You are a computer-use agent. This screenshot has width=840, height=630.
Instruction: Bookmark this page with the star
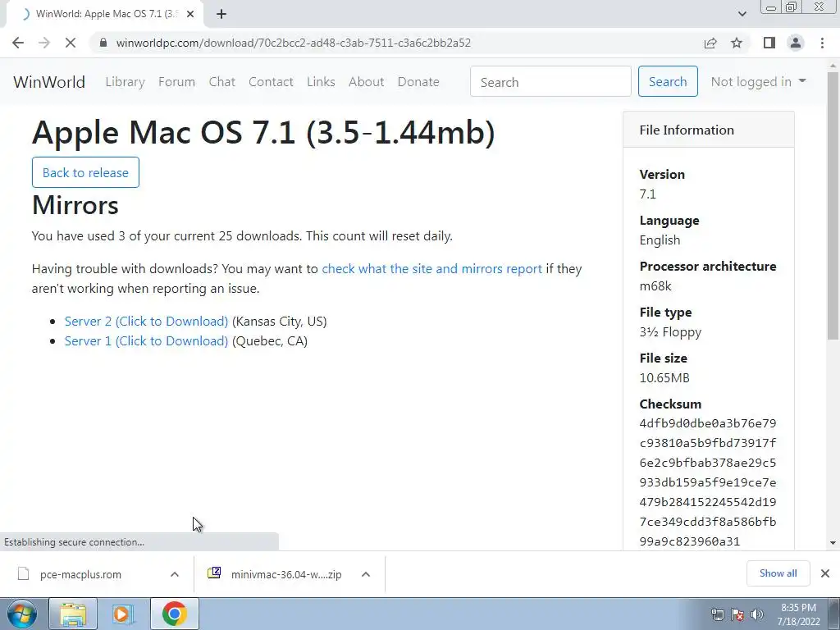point(737,43)
